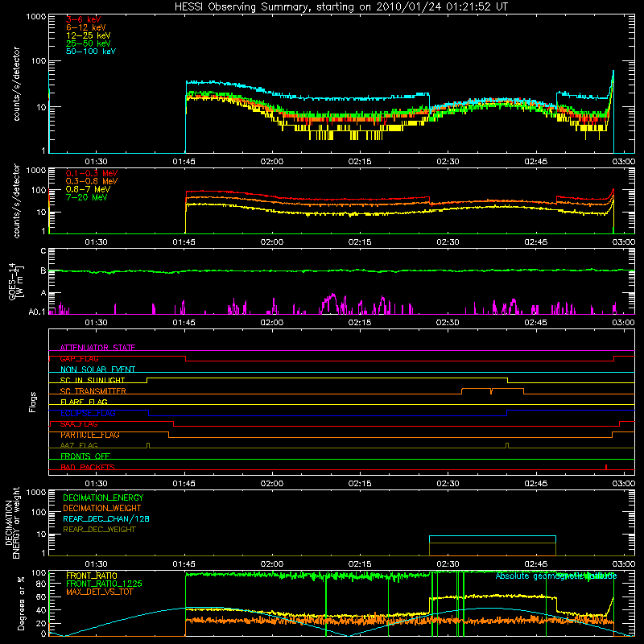Pick the SC_IN_SUNLIGHT flag label
This screenshot has height=644, width=644.
[93, 380]
